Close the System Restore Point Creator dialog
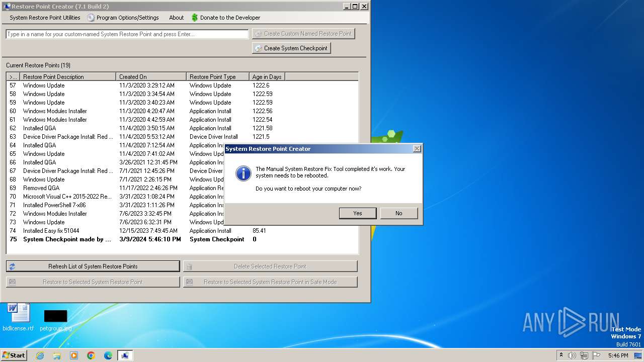The height and width of the screenshot is (362, 644). tap(417, 149)
